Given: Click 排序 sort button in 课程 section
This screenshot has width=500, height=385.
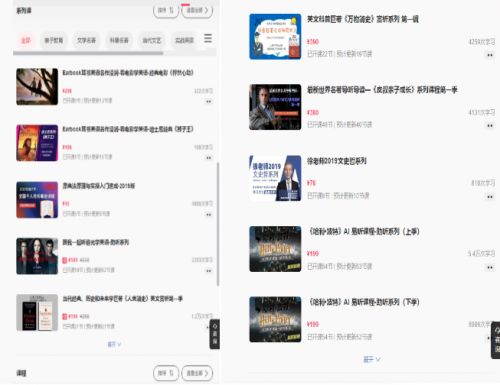Looking at the screenshot, I should (166, 373).
